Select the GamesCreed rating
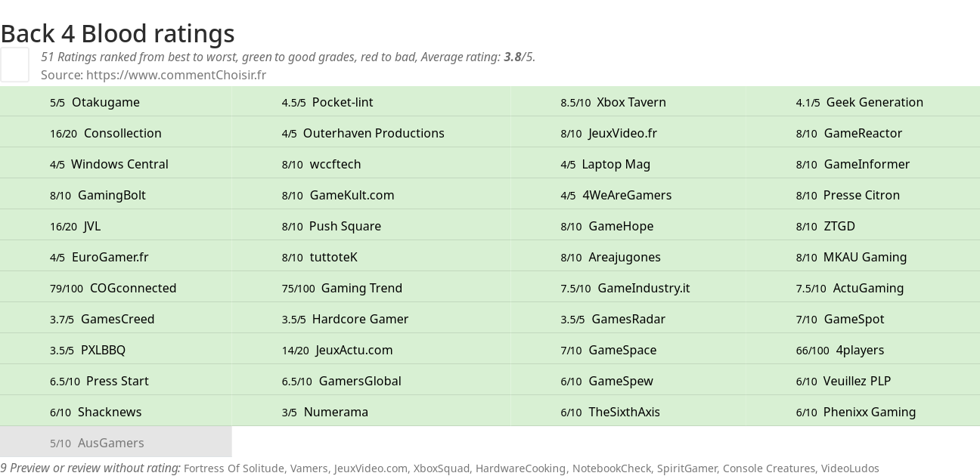This screenshot has width=980, height=476. tap(116, 319)
